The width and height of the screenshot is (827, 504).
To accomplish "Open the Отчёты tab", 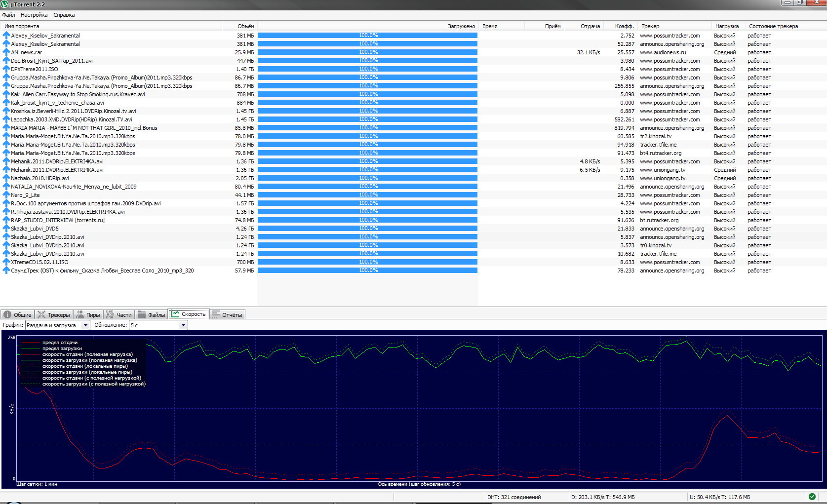I will [x=227, y=314].
